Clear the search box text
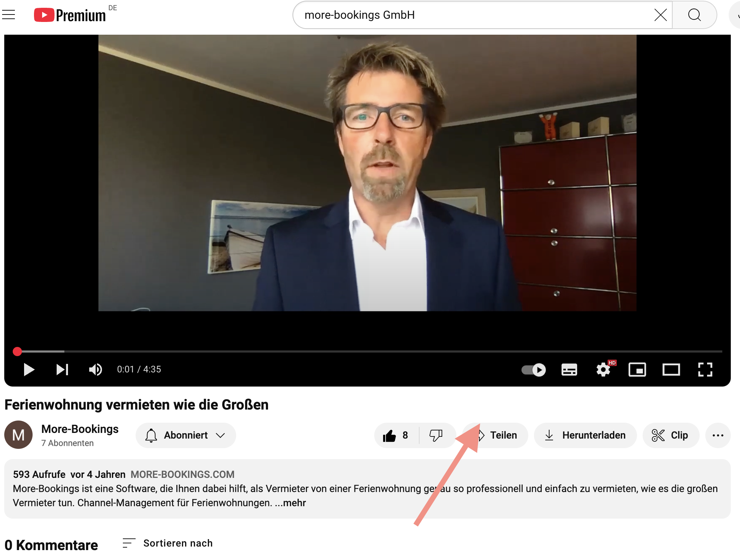740x560 pixels. (x=660, y=15)
